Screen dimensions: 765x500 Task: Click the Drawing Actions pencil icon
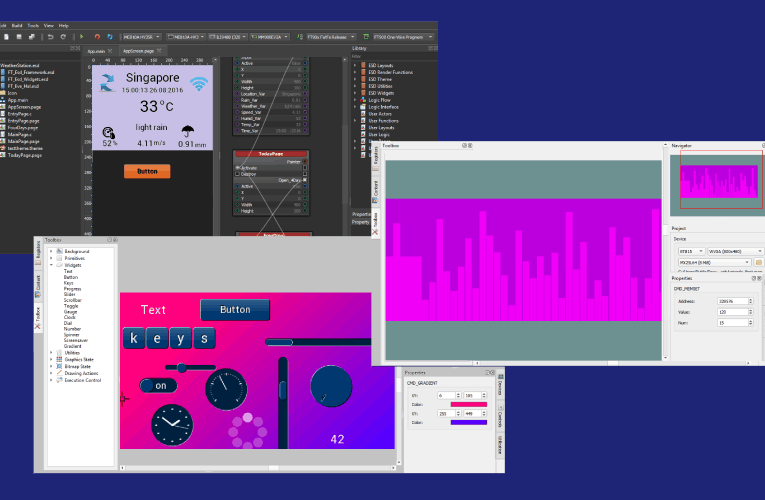[59, 373]
